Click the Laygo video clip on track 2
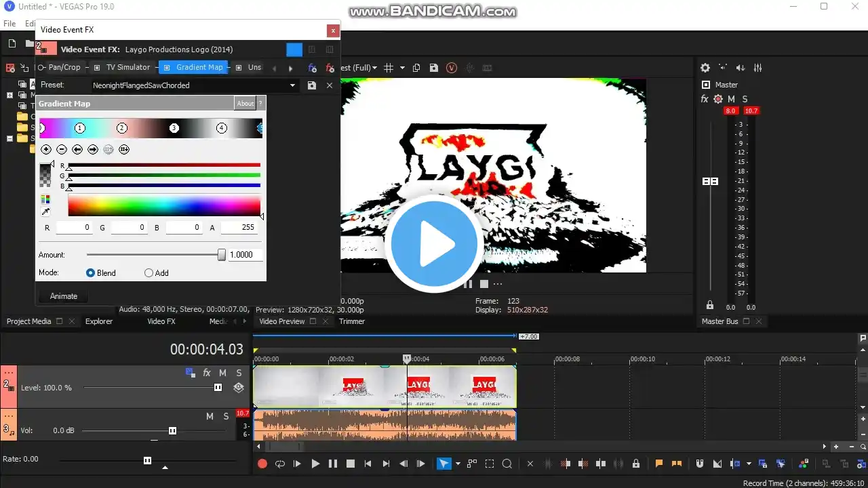This screenshot has width=868, height=488. coord(384,386)
